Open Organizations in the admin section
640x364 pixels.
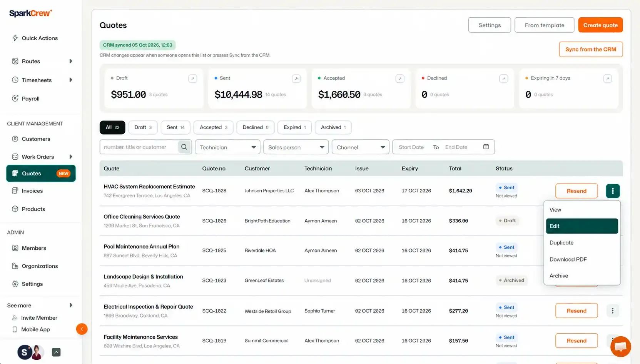point(35,266)
